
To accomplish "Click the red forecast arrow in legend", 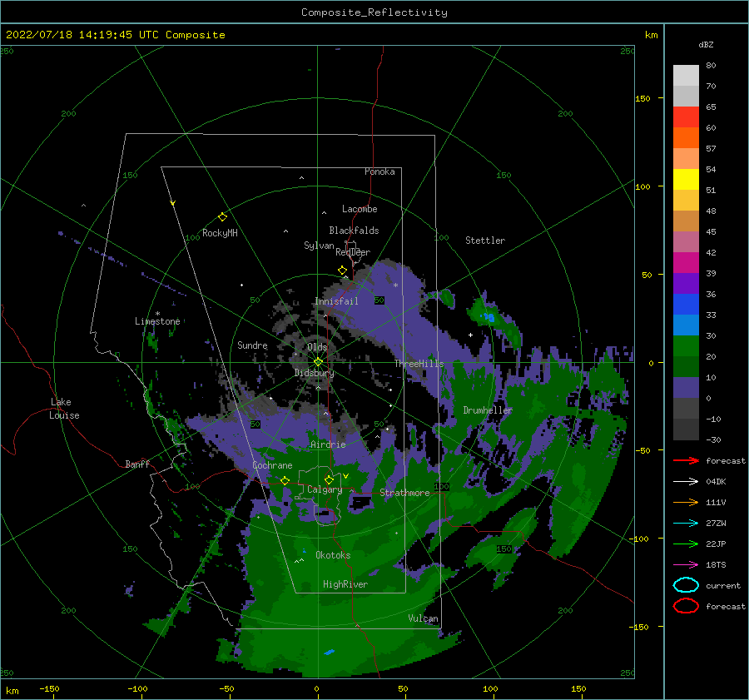I will (686, 460).
